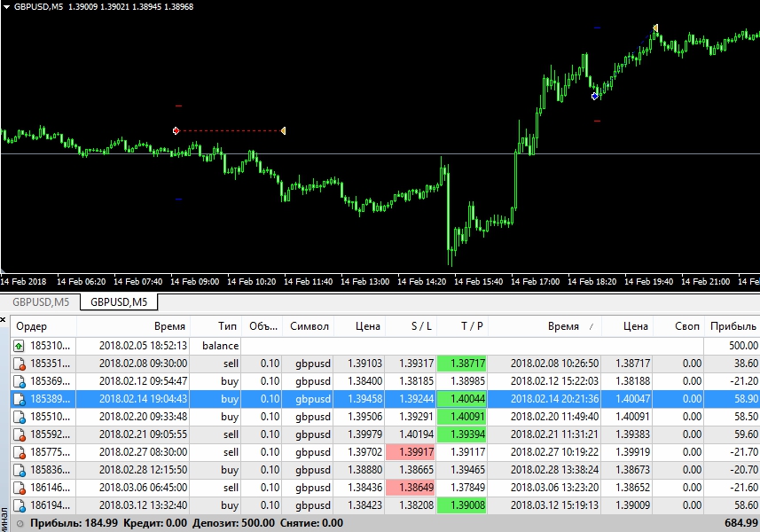760x532 pixels.
Task: Select order opened 2018.02.12 09:54:47
Action: pyautogui.click(x=386, y=381)
